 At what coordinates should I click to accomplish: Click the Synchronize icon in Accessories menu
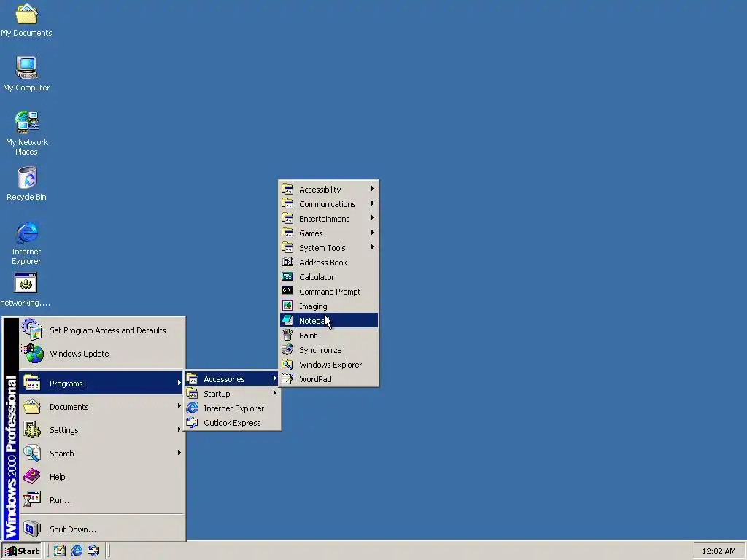click(287, 349)
